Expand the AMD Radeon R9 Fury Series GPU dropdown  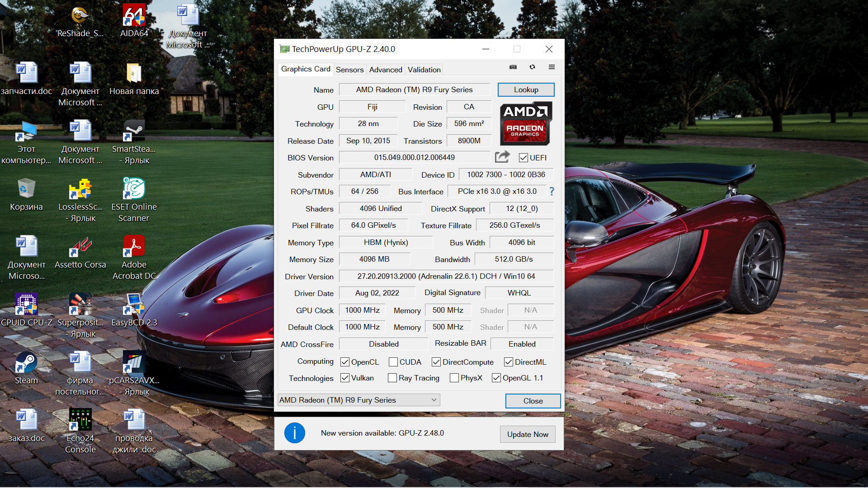pos(434,400)
